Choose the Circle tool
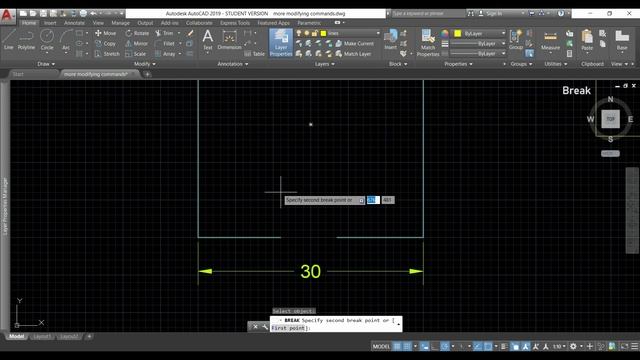The height and width of the screenshot is (360, 640). (47, 40)
